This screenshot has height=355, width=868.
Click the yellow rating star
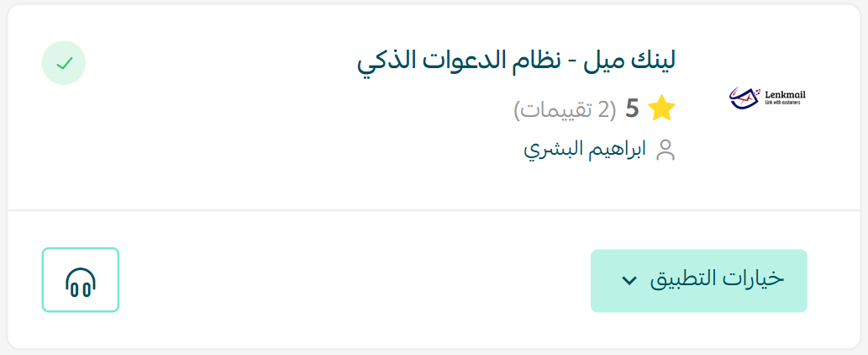661,109
